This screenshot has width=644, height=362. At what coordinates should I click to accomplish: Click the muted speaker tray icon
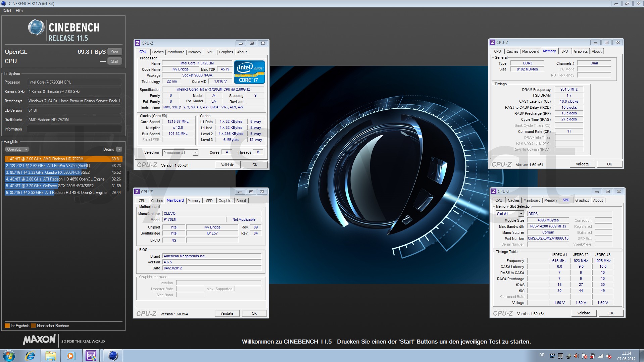coord(609,356)
